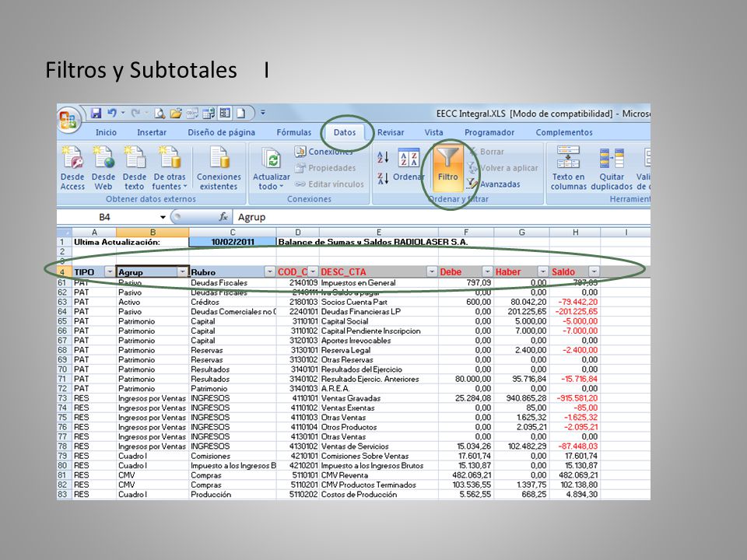Open Avanzadas filter options
747x560 pixels.
coord(493,184)
